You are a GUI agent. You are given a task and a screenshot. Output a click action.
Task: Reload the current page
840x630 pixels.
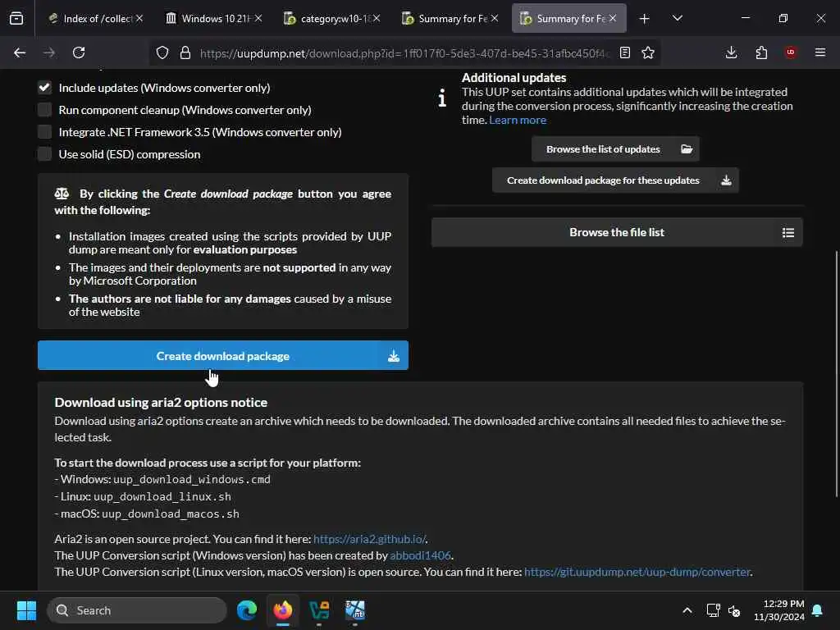tap(79, 52)
